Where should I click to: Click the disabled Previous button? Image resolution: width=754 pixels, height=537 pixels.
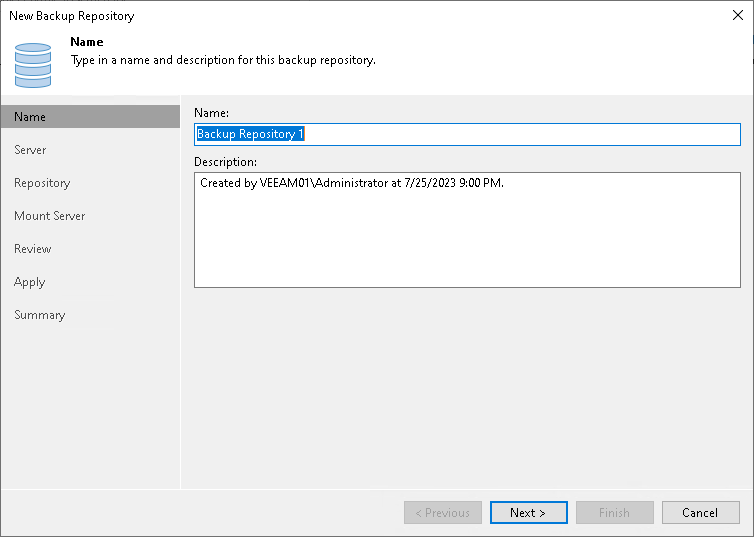[x=442, y=513]
